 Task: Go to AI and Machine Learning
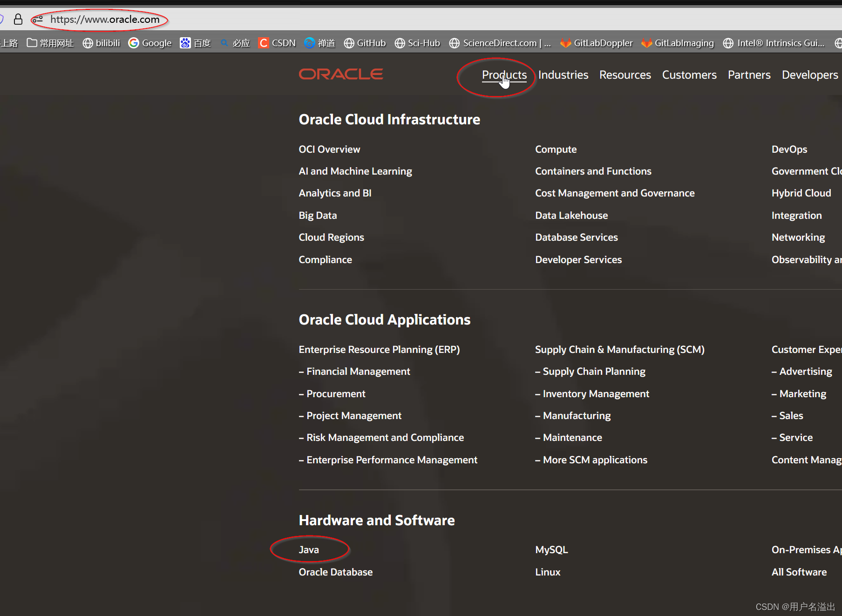[x=355, y=171]
